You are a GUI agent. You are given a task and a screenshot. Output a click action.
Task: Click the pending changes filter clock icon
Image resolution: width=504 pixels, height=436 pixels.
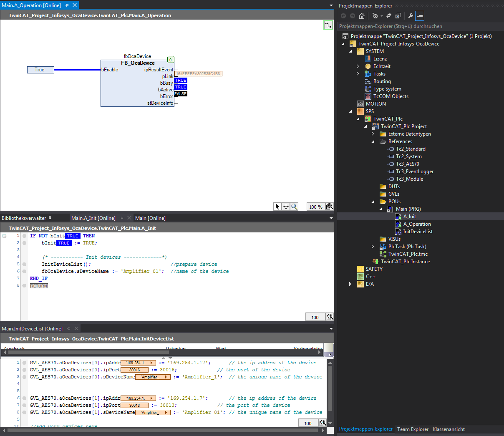(375, 16)
